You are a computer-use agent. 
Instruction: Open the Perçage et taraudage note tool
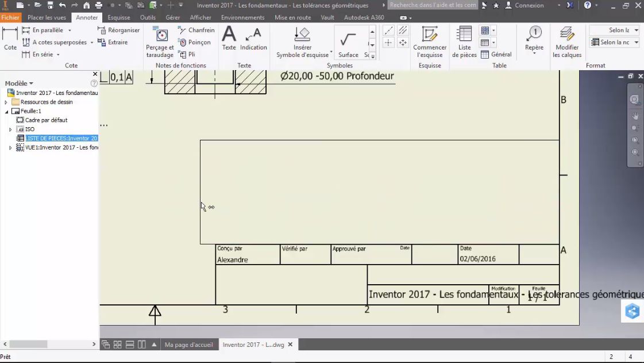click(160, 41)
